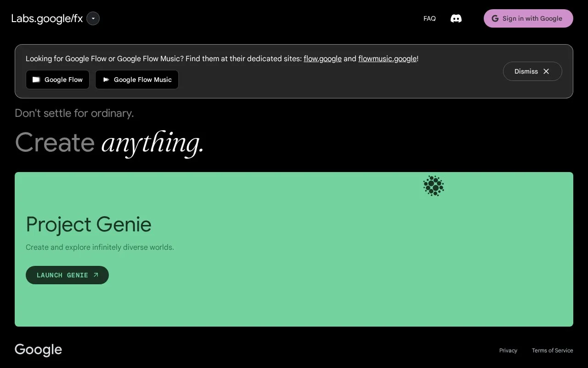Click 'Create and explore infinitely diverse worlds.' text
This screenshot has width=588, height=368.
pos(100,247)
